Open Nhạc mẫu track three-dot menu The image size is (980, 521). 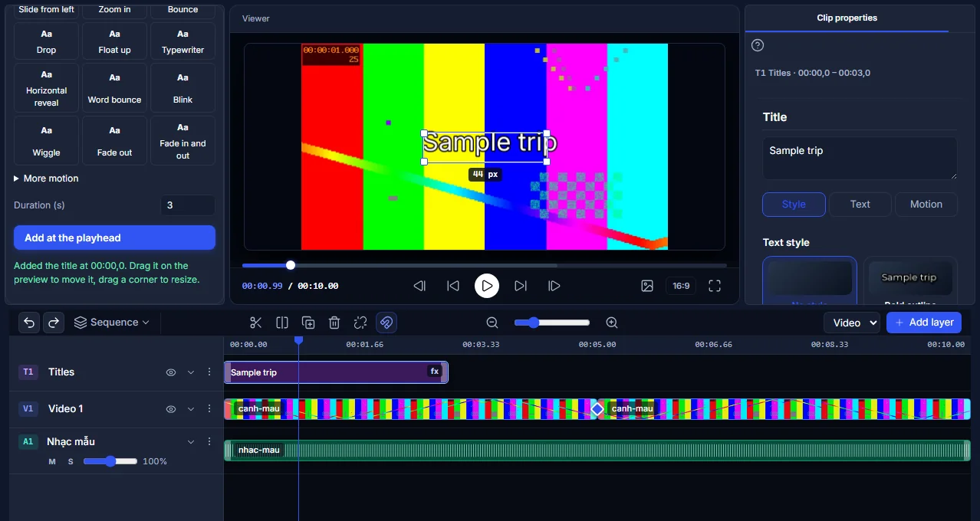pos(209,441)
